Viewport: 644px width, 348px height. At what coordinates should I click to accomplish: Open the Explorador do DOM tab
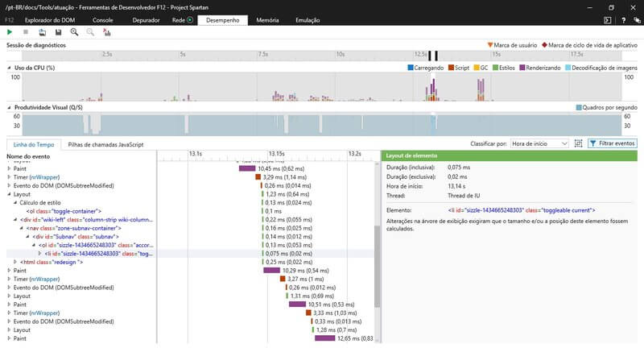[x=50, y=20]
